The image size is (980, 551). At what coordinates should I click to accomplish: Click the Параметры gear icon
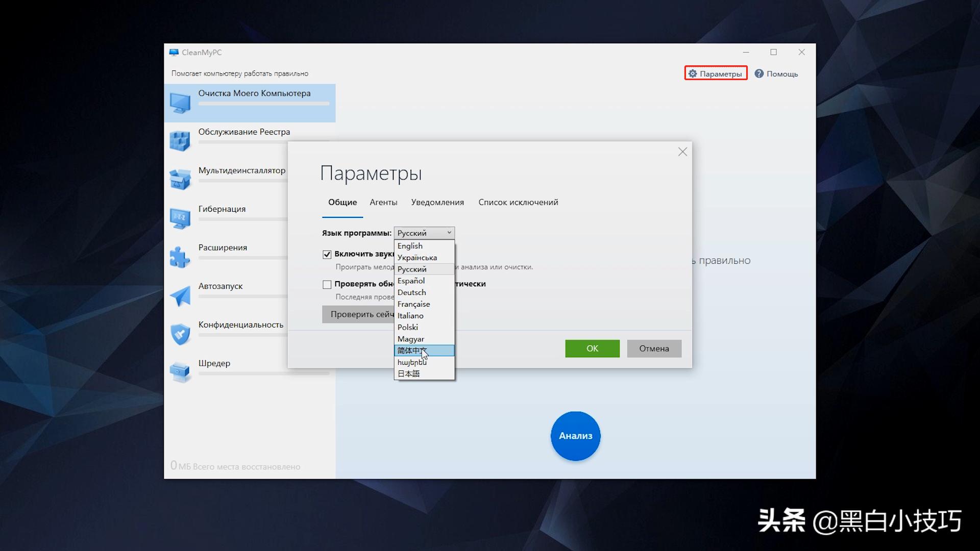tap(693, 73)
